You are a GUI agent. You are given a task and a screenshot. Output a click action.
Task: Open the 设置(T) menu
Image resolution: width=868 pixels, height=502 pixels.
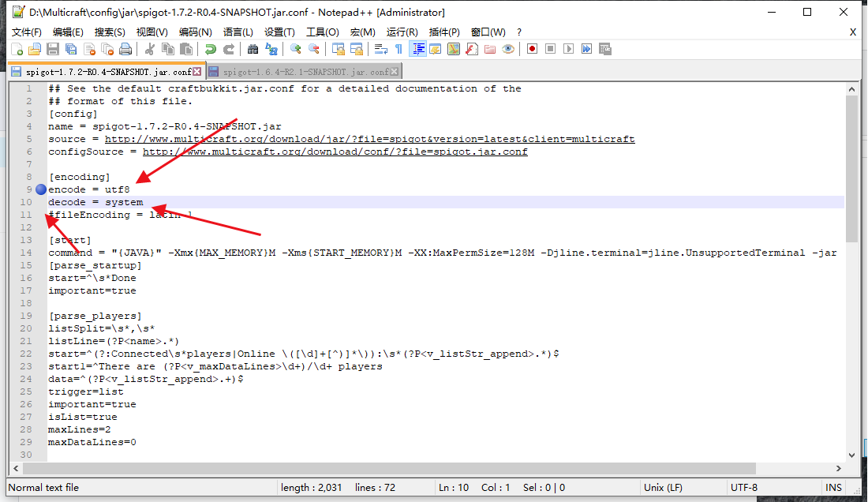coord(279,32)
